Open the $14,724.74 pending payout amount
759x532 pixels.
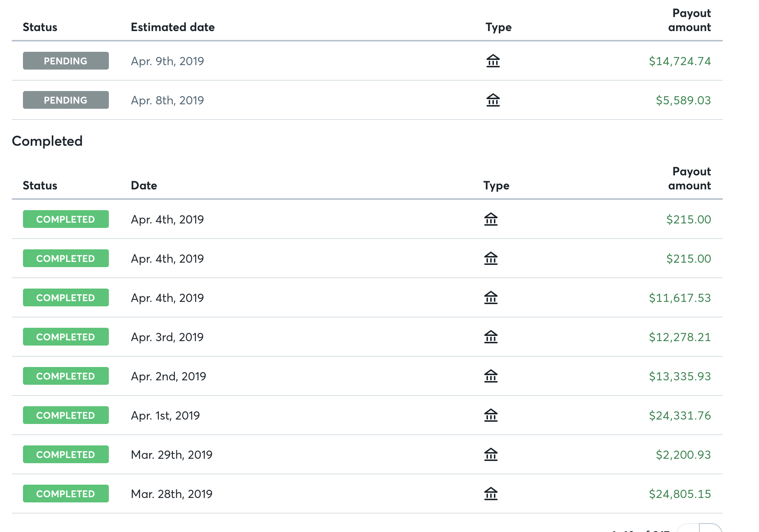[679, 61]
